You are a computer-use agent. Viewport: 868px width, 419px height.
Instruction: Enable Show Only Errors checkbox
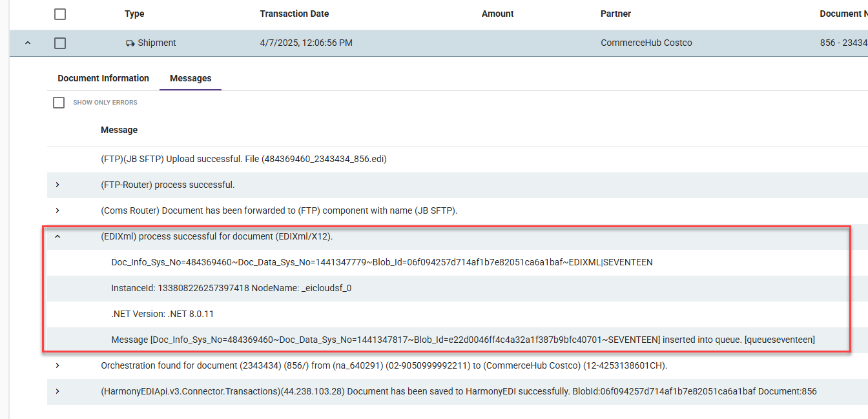[59, 103]
